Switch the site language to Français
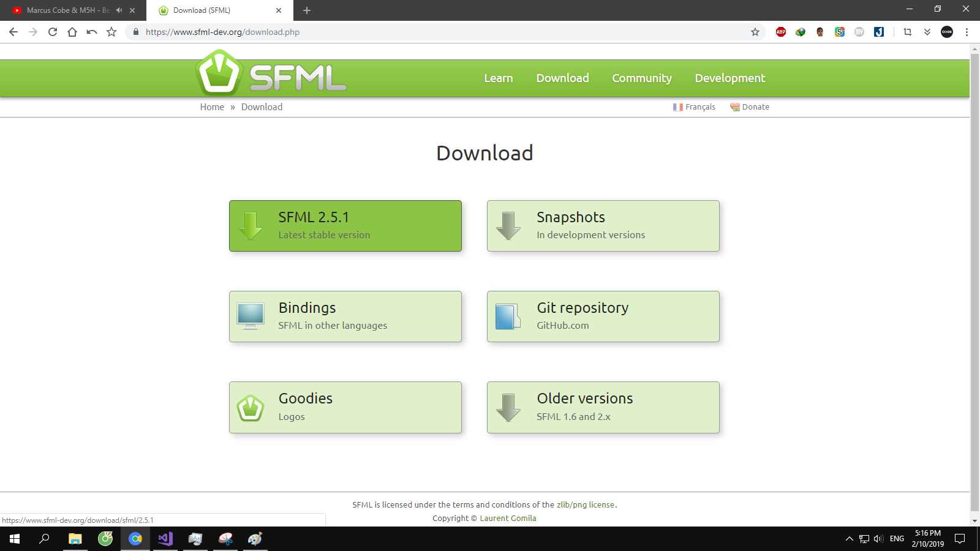 (x=694, y=107)
